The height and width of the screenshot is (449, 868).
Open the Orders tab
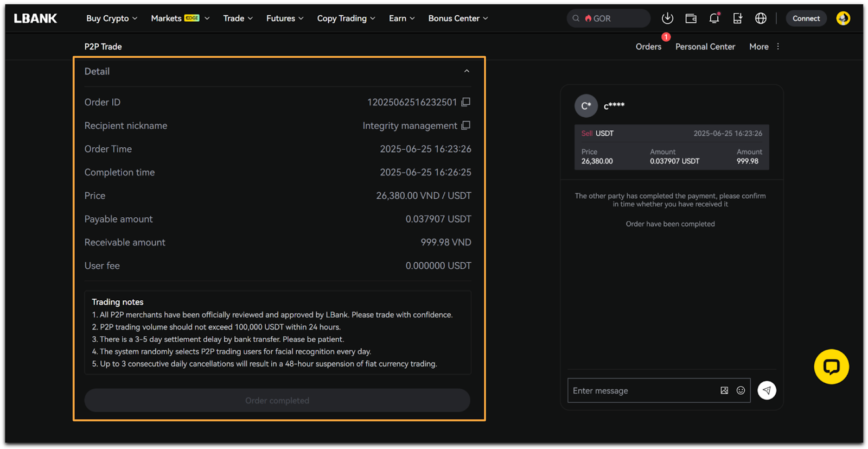(648, 47)
